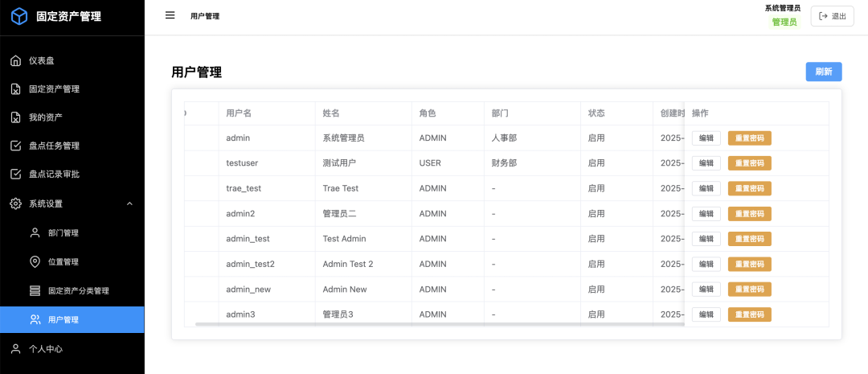Viewport: 868px width, 374px height.
Task: Click the green 管理员 role badge
Action: click(784, 23)
